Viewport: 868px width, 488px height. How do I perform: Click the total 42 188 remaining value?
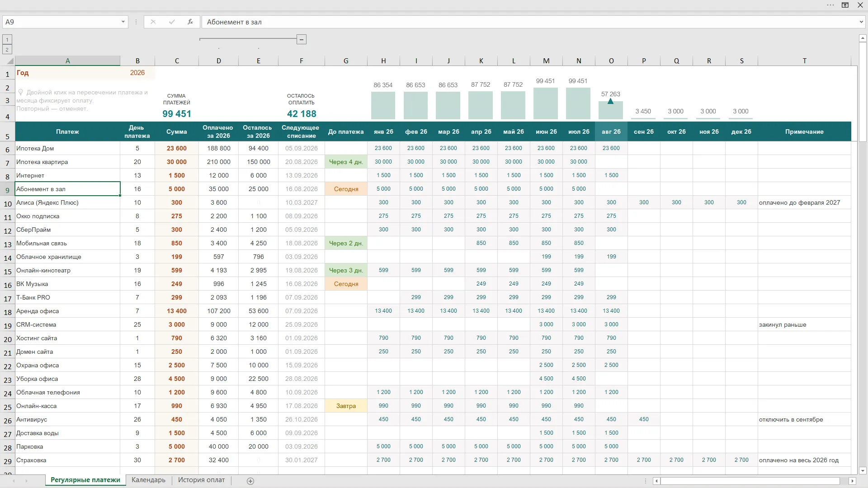302,114
